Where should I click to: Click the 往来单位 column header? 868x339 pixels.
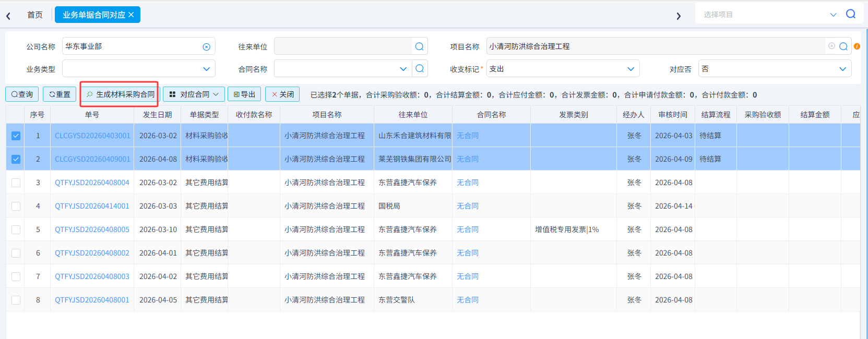(413, 115)
